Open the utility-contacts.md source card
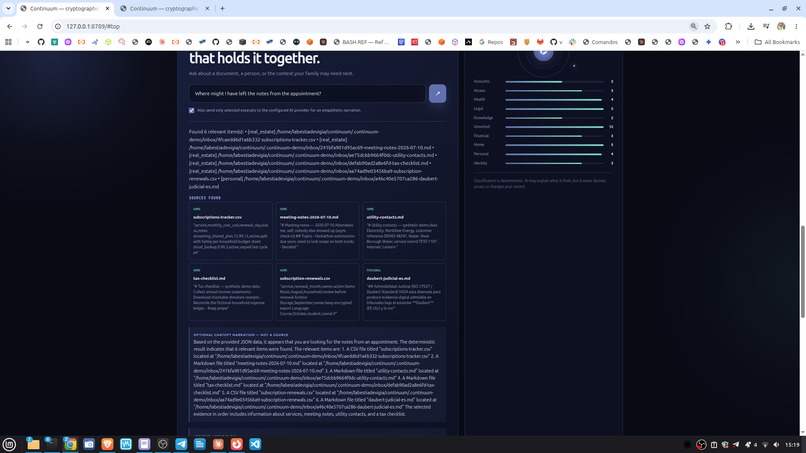Viewport: 806px width, 453px height. (x=404, y=231)
